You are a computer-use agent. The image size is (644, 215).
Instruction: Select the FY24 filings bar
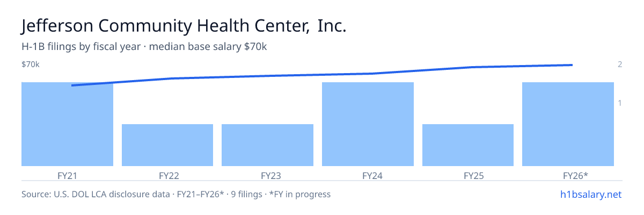[x=368, y=124]
